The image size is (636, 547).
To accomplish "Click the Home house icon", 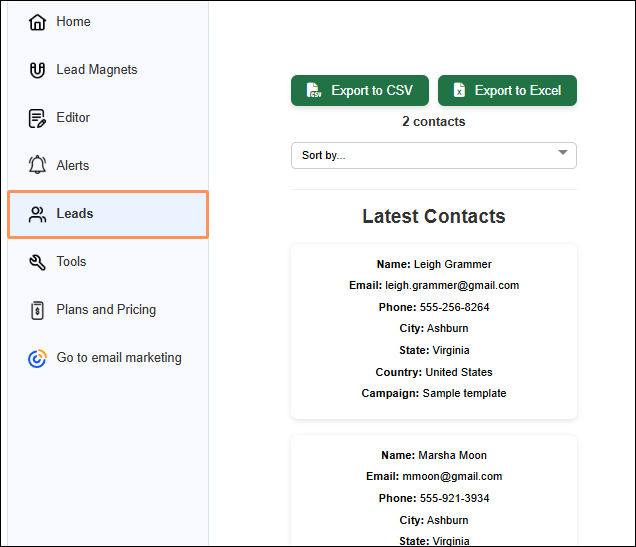I will pos(37,22).
